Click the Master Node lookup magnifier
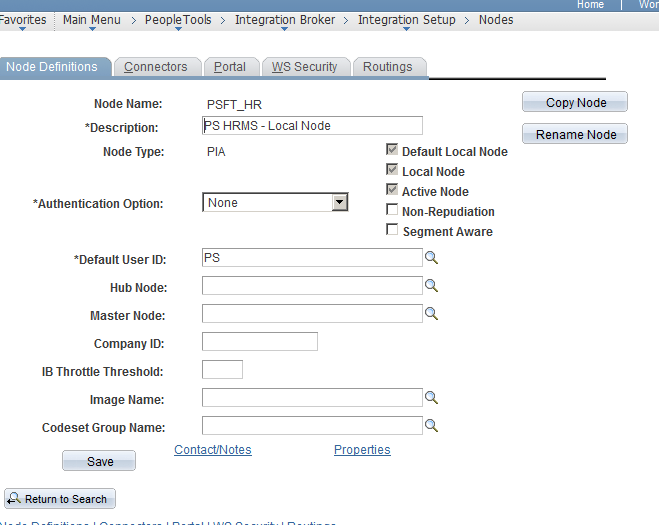This screenshot has height=525, width=659. pos(431,314)
